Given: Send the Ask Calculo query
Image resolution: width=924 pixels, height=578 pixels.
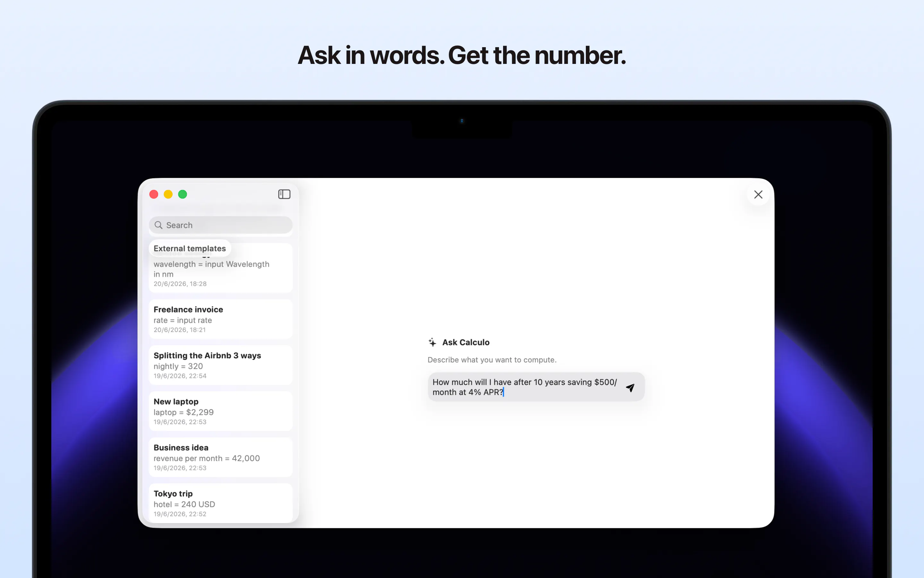Looking at the screenshot, I should [x=630, y=388].
